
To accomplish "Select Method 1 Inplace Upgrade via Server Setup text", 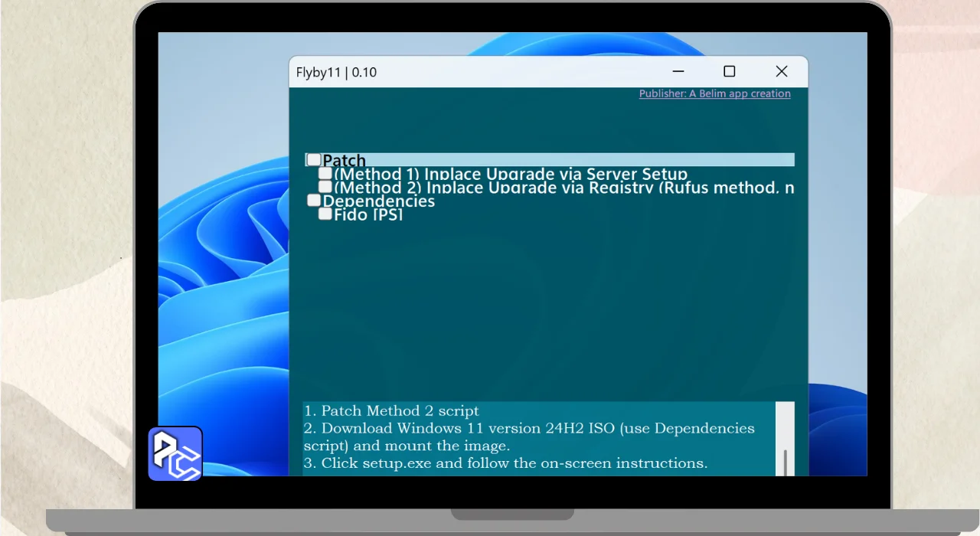I will pyautogui.click(x=511, y=175).
